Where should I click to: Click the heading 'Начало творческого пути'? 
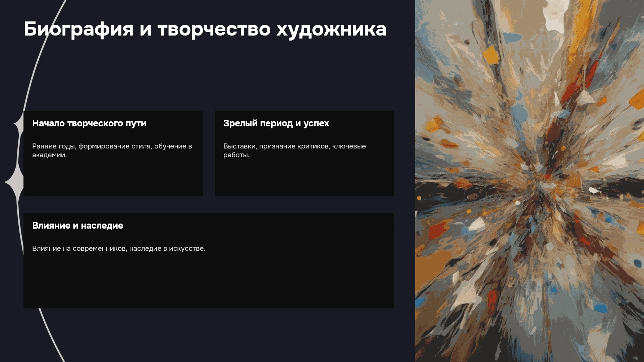click(89, 123)
